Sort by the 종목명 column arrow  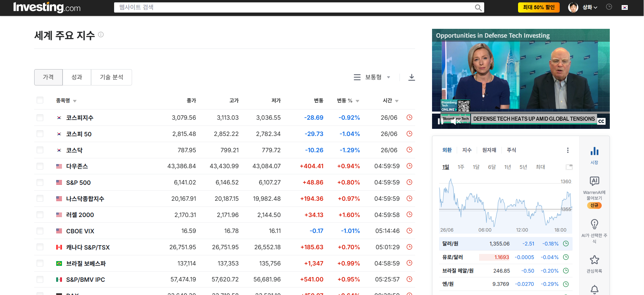point(75,101)
